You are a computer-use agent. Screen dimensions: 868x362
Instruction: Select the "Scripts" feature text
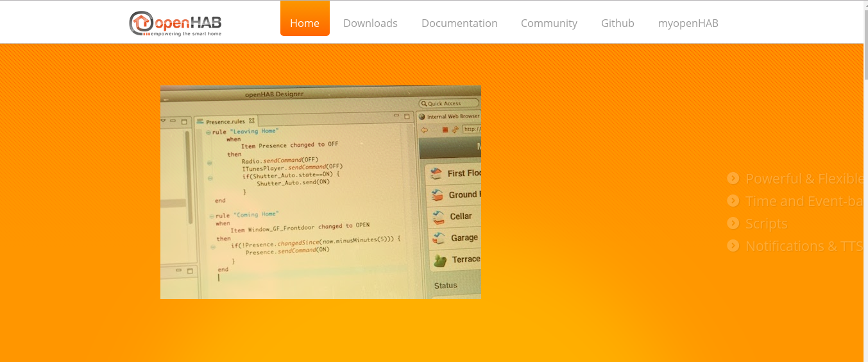click(x=767, y=224)
